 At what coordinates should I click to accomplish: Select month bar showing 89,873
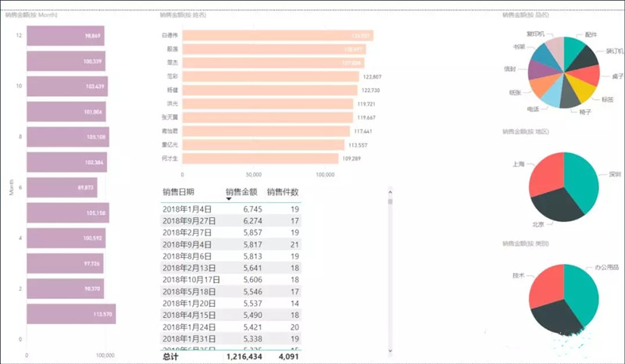tap(62, 187)
